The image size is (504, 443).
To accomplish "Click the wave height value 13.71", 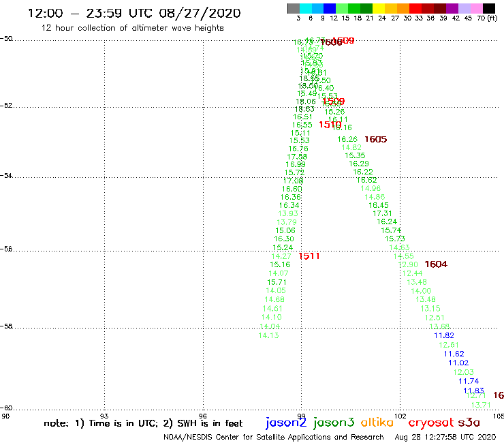I will click(481, 405).
